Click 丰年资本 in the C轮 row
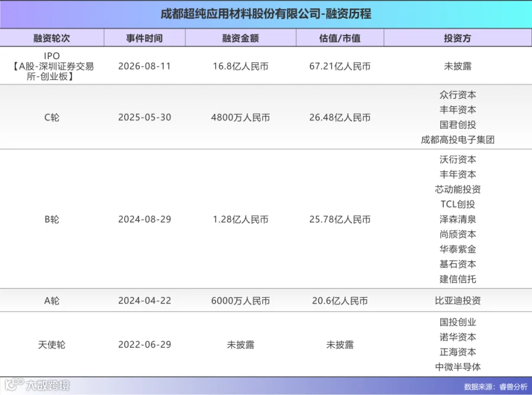This screenshot has height=395, width=532. point(458,109)
